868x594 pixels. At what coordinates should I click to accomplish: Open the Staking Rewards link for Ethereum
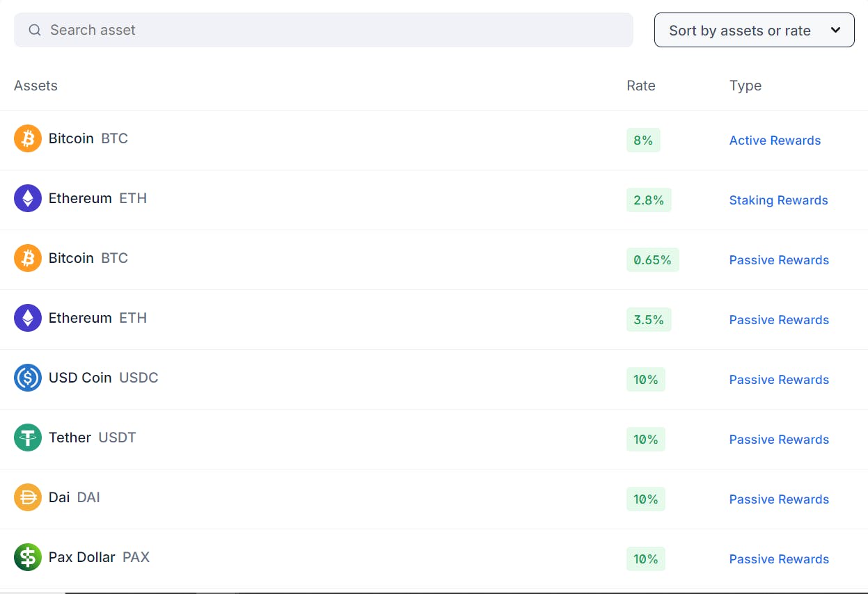coord(778,200)
